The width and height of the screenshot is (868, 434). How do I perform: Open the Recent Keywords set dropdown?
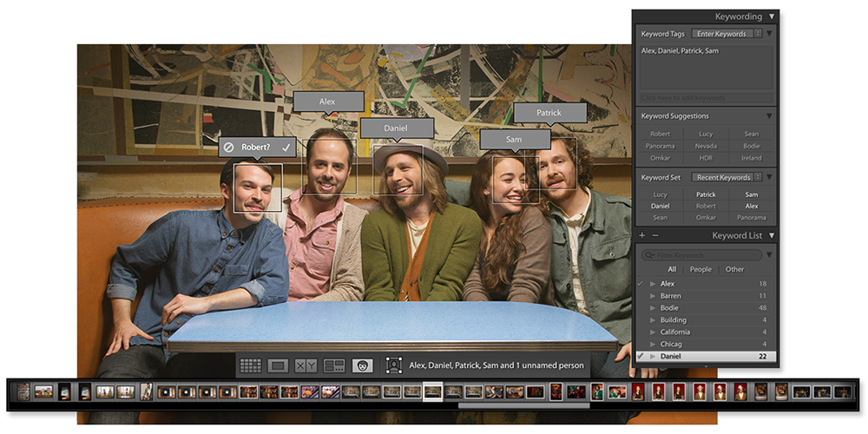(726, 178)
